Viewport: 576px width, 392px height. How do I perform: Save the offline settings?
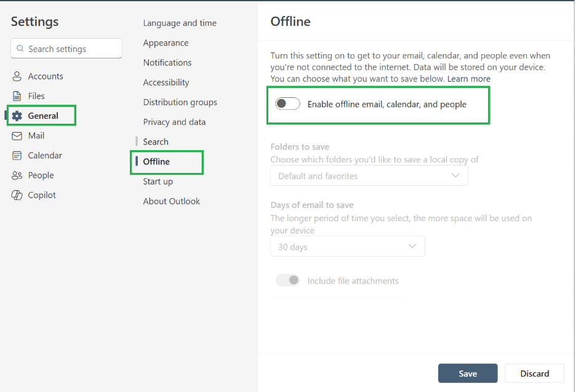468,374
